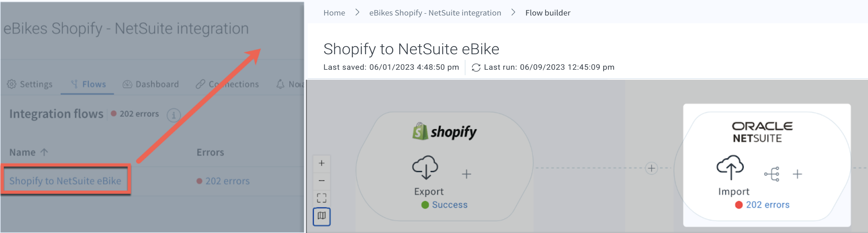Sort flows by Name column arrow
868x233 pixels.
[44, 152]
